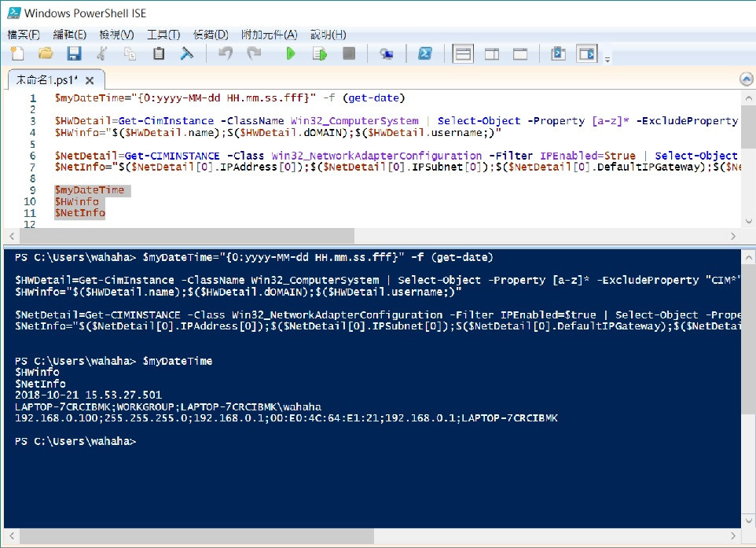Click the script pane scroll up arrow

click(x=748, y=98)
